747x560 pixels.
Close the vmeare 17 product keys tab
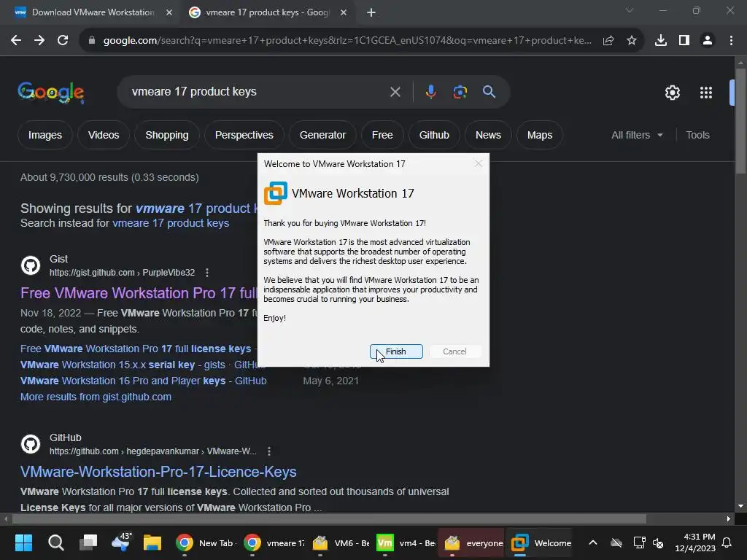[x=344, y=12]
